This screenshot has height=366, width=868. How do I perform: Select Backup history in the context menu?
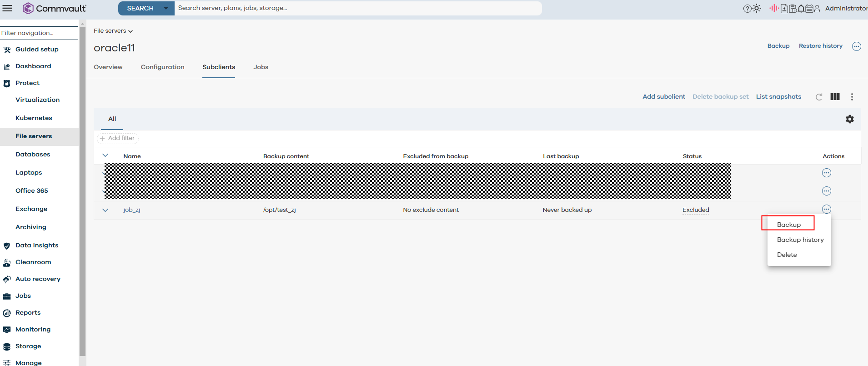pyautogui.click(x=800, y=240)
